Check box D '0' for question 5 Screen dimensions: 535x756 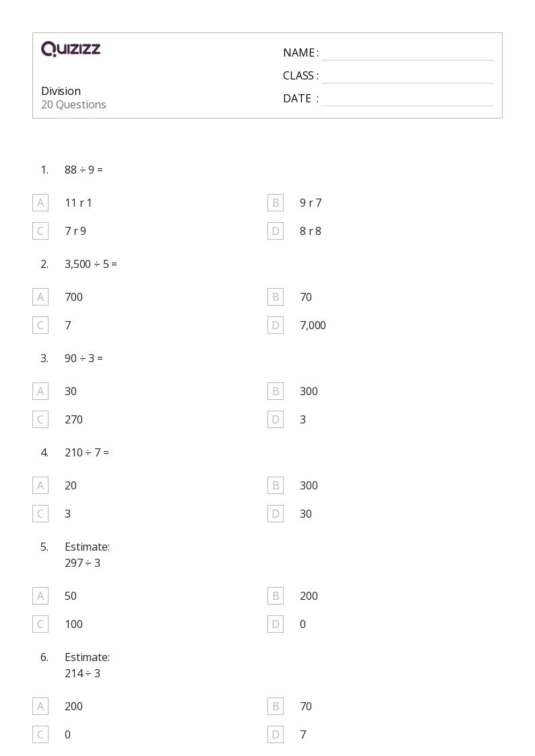pyautogui.click(x=276, y=624)
